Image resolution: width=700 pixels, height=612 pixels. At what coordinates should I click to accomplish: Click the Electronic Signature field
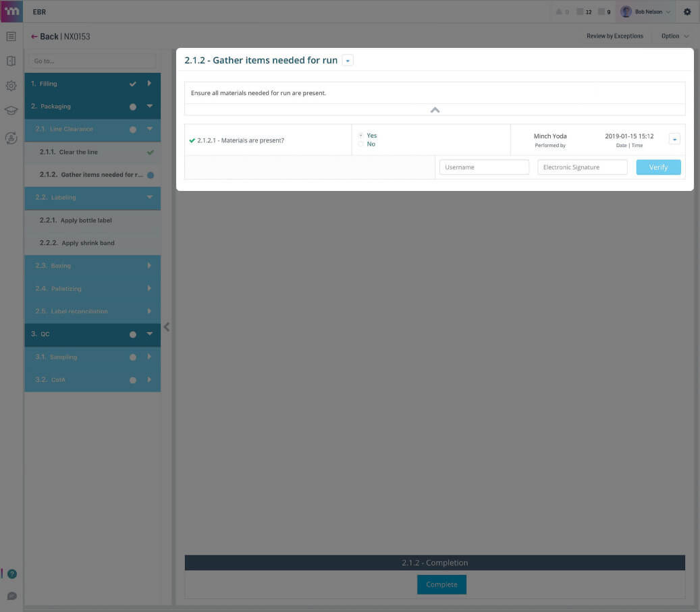point(582,167)
